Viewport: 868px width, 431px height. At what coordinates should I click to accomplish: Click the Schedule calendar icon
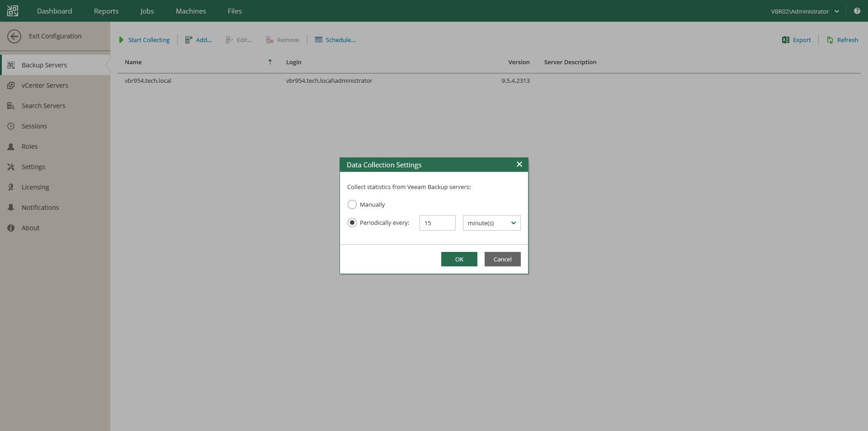319,40
